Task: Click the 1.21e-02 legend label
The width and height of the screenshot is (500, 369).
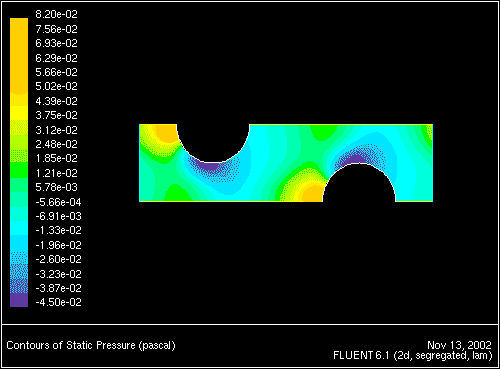Action: pos(56,173)
